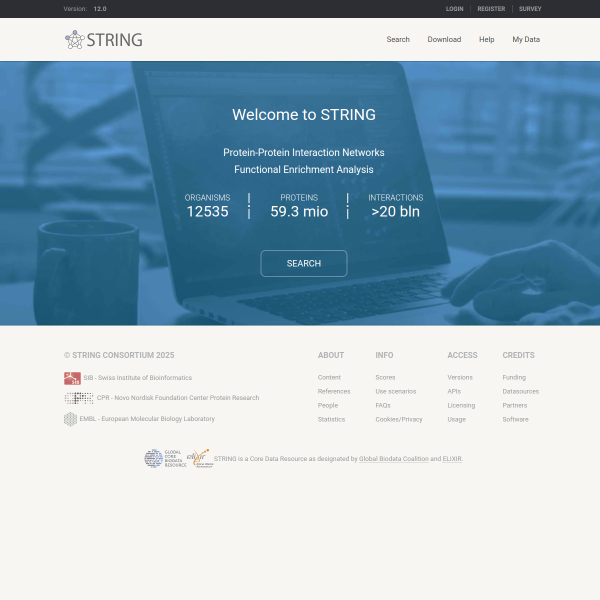600x600 pixels.
Task: Click the STRING wordmark next to the logo
Action: [114, 40]
